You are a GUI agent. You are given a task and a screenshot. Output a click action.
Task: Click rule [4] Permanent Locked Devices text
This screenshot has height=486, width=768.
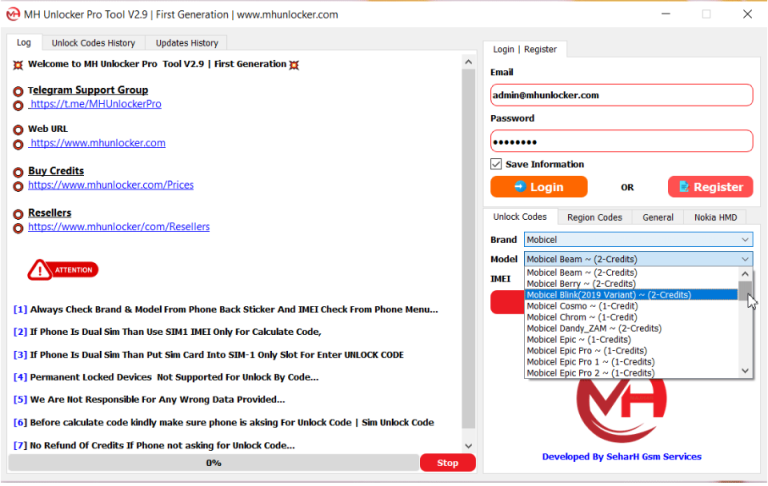[166, 377]
